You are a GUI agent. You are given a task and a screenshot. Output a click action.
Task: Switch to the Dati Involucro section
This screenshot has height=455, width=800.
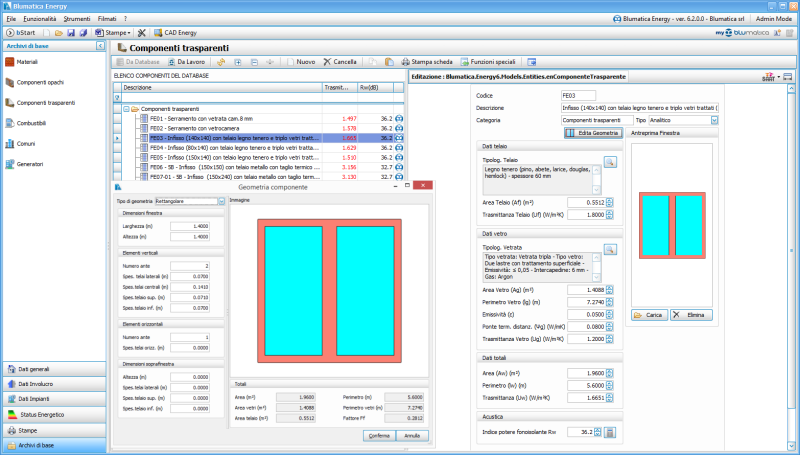click(54, 384)
